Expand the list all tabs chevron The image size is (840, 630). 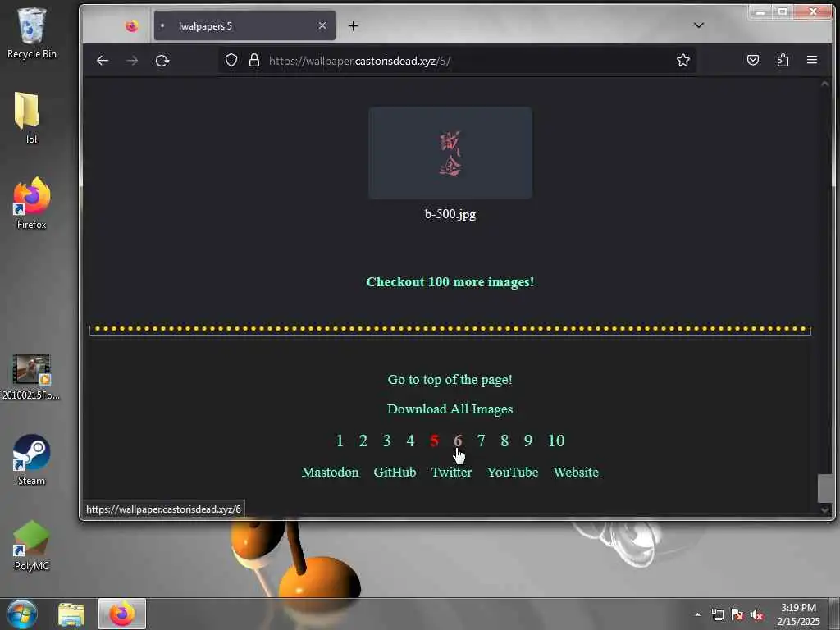pos(699,25)
